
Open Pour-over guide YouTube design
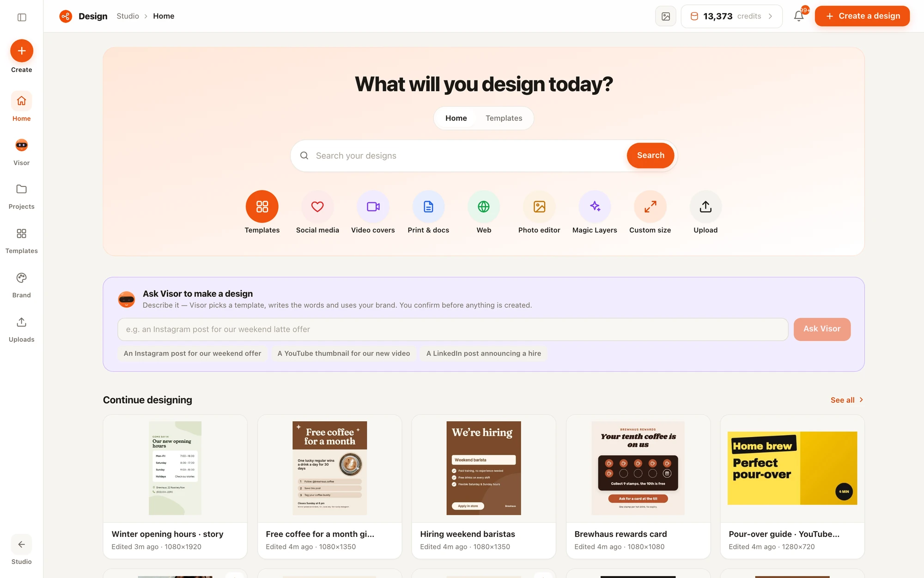coord(792,486)
